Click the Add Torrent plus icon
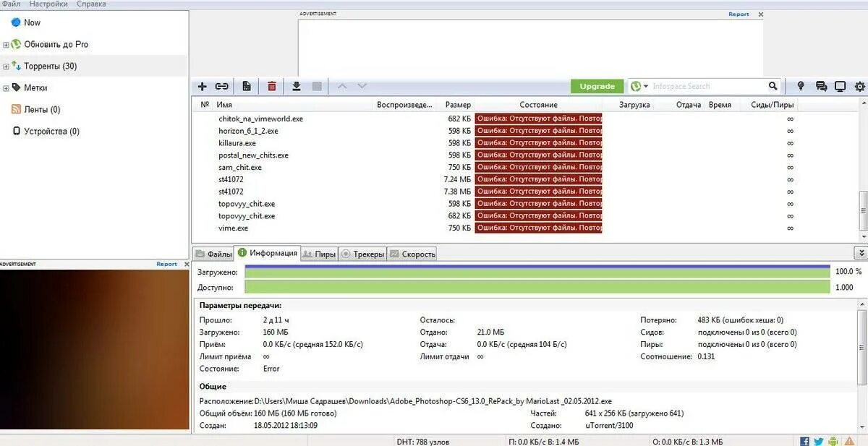Image resolution: width=868 pixels, height=446 pixels. pos(203,86)
